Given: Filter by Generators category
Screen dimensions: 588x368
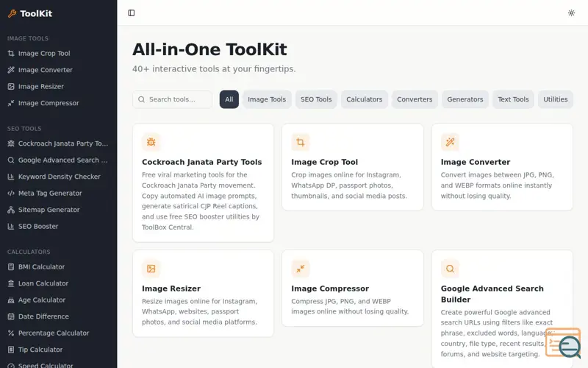Looking at the screenshot, I should tap(465, 99).
